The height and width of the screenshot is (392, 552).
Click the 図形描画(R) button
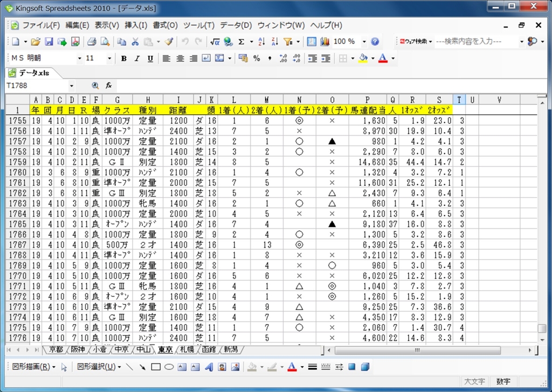(x=31, y=367)
